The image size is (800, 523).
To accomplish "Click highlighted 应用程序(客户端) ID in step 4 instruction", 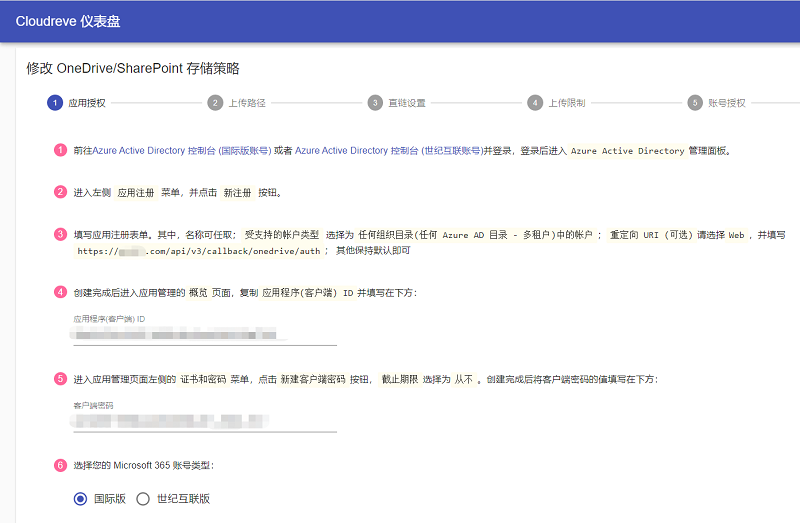I will click(x=308, y=293).
